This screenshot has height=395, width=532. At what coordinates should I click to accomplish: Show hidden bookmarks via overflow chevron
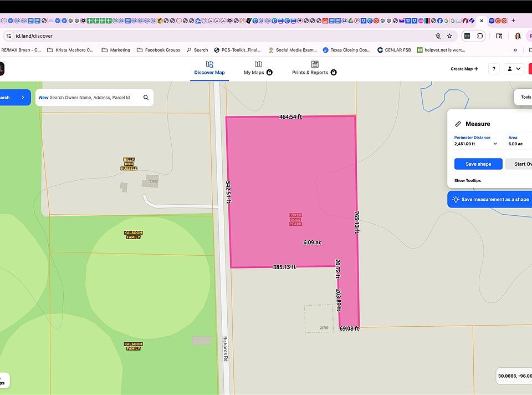click(515, 49)
